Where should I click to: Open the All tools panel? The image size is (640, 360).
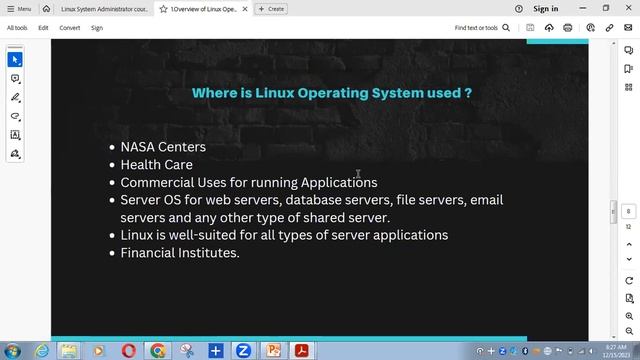(17, 28)
